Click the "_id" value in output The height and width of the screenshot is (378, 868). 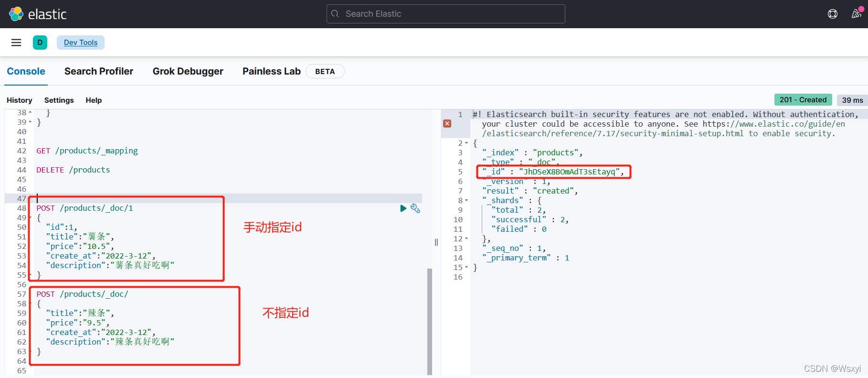click(569, 172)
